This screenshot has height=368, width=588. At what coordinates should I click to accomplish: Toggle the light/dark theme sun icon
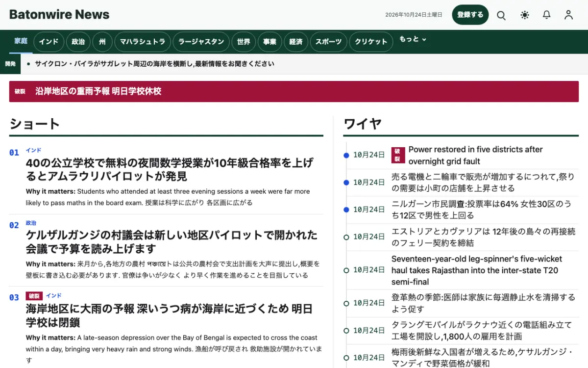pos(525,15)
